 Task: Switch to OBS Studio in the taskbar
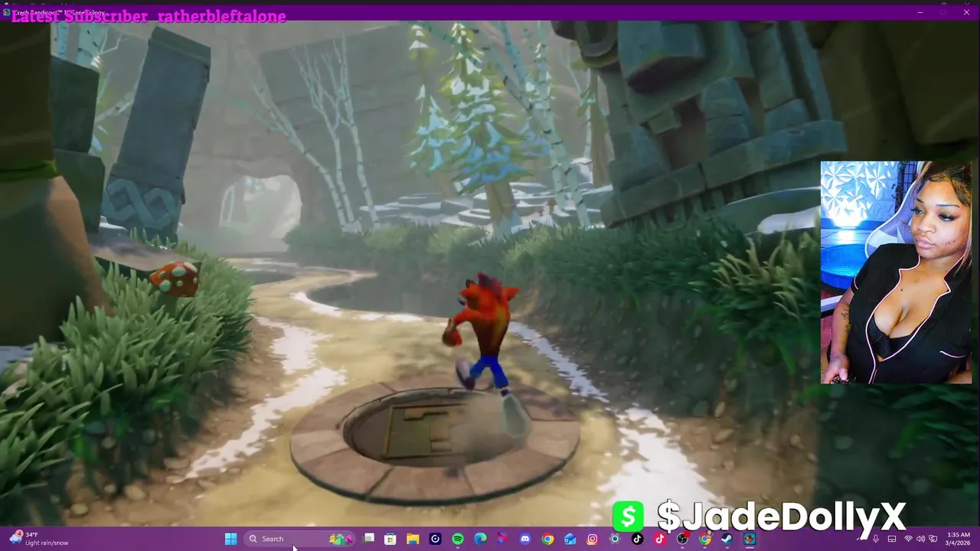[681, 539]
